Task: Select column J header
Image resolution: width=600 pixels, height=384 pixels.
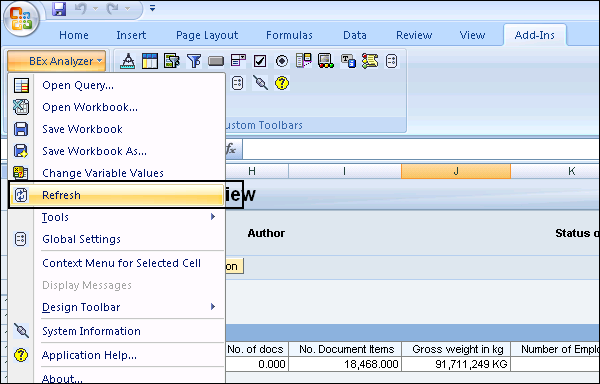Action: pos(456,171)
